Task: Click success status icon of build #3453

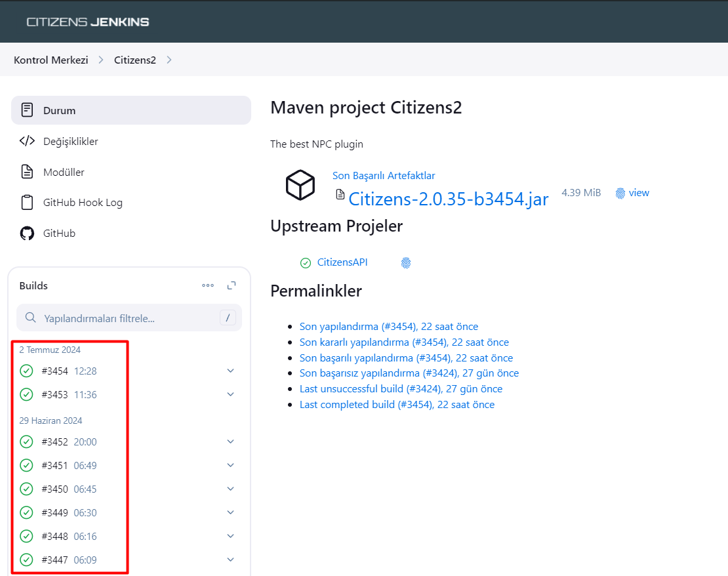Action: tap(26, 394)
